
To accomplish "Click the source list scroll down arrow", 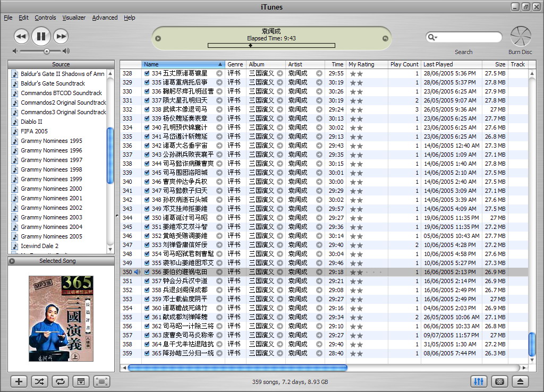I will pos(110,249).
